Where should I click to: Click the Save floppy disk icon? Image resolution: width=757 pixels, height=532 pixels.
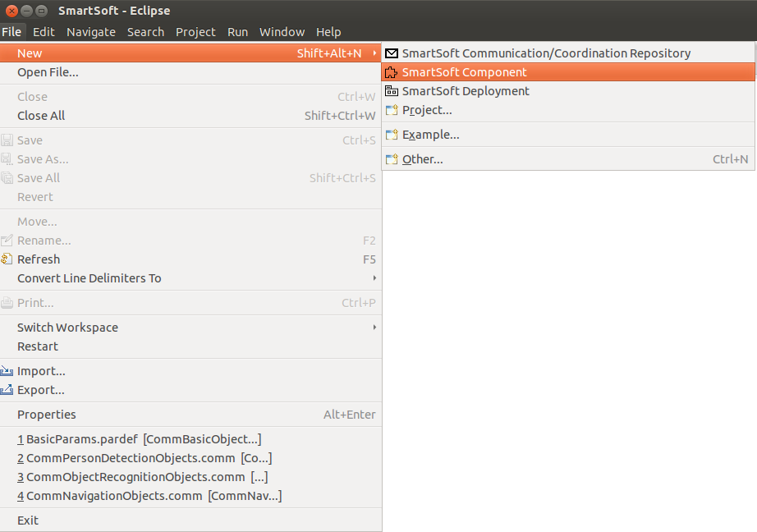click(7, 140)
